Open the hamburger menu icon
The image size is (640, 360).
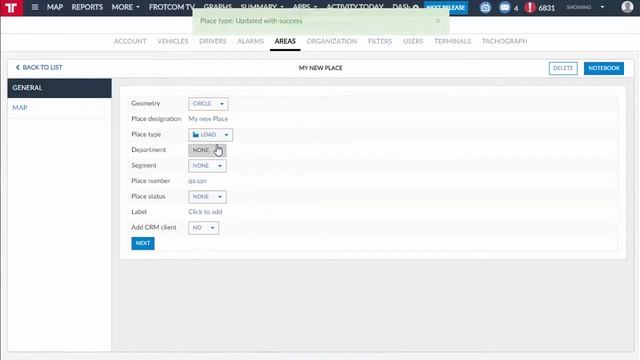pos(35,7)
